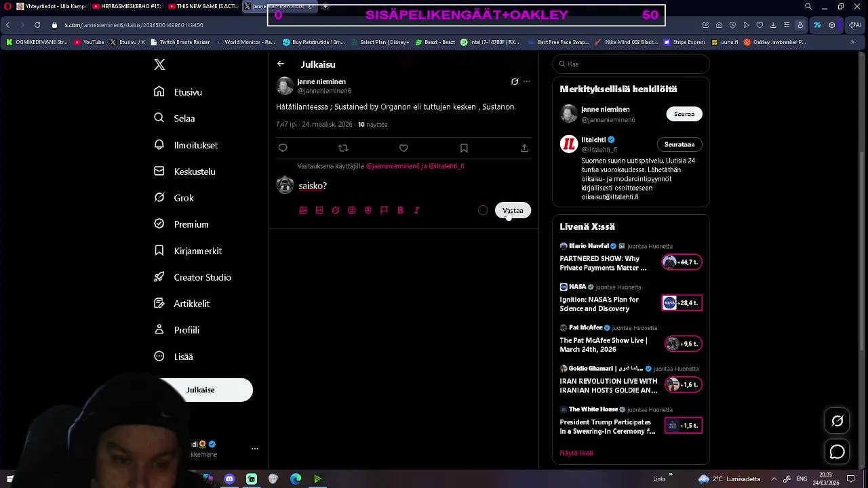Open Microsoft Edge from taskbar
This screenshot has width=868, height=488.
point(296,479)
